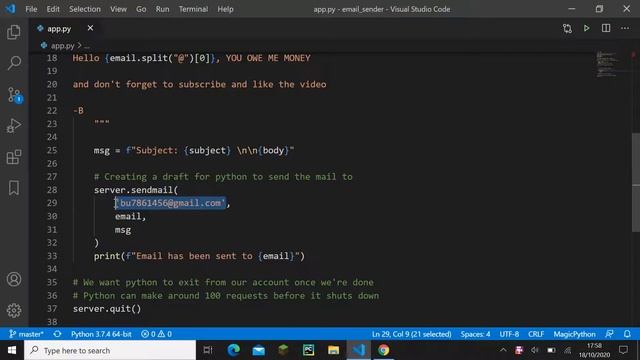The height and width of the screenshot is (360, 640).
Task: Open PyCharm from the taskbar
Action: click(x=308, y=350)
